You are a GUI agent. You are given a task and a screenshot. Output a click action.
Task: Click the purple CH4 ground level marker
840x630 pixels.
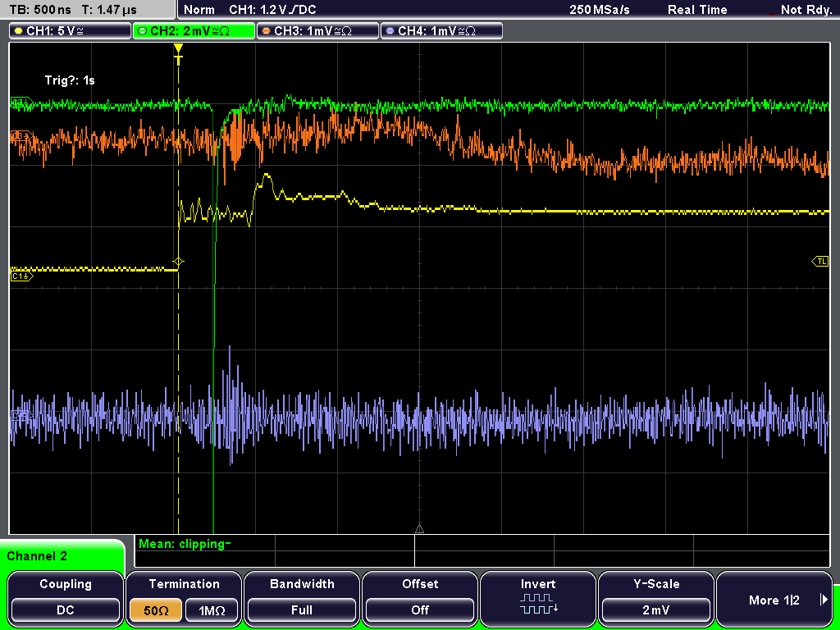coord(21,414)
